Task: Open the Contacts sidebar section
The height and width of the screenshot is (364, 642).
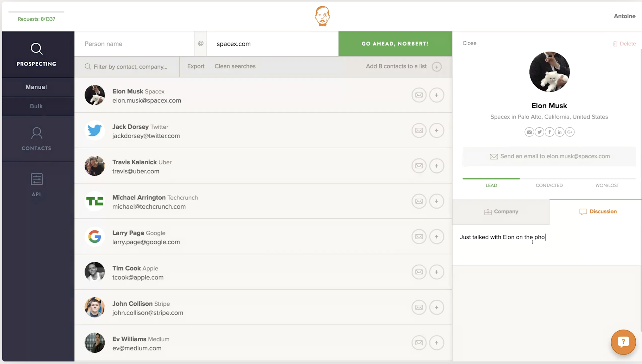Action: [36, 139]
